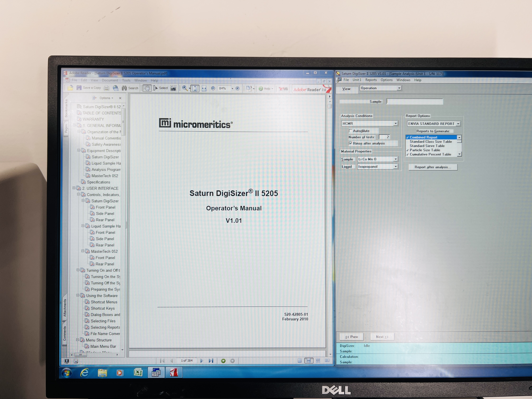Open Excel from the taskbar
This screenshot has height=399, width=532.
click(x=138, y=372)
